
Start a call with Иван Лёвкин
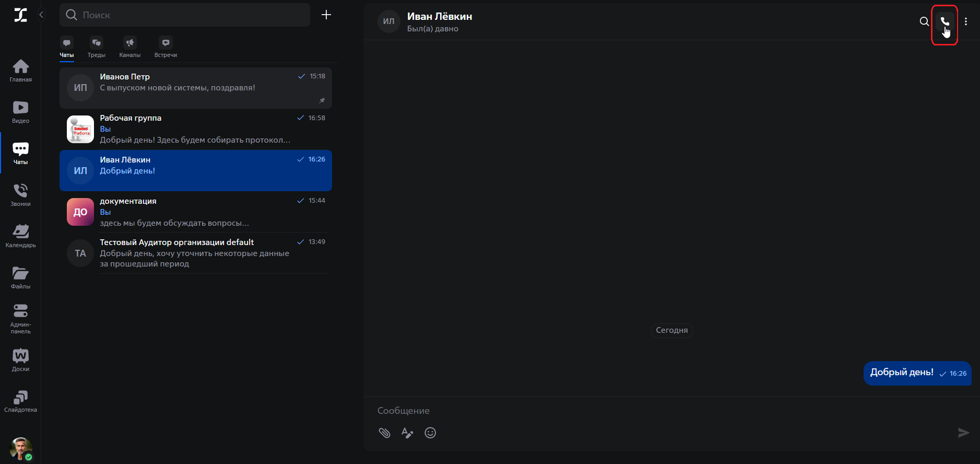(944, 21)
